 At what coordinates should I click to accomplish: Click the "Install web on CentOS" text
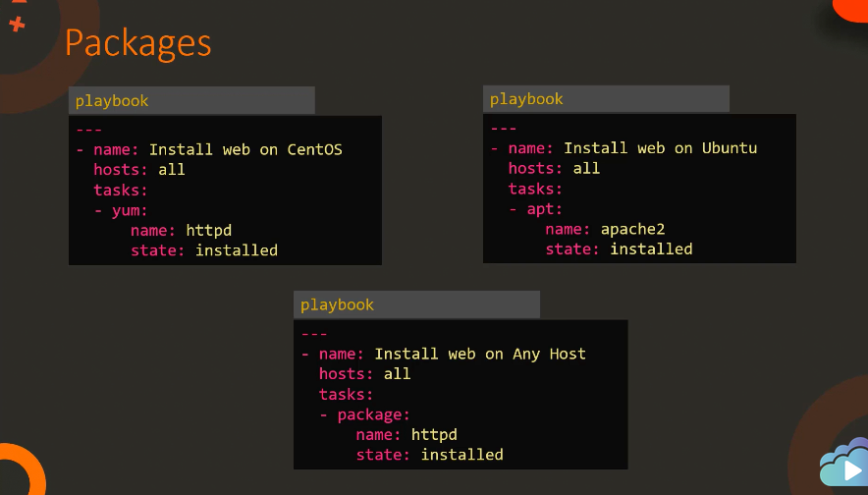(245, 149)
